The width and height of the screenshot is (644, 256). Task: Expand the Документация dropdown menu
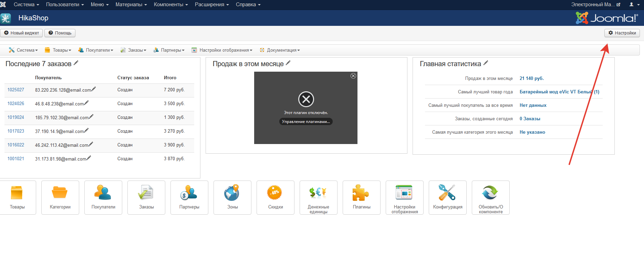[x=280, y=50]
